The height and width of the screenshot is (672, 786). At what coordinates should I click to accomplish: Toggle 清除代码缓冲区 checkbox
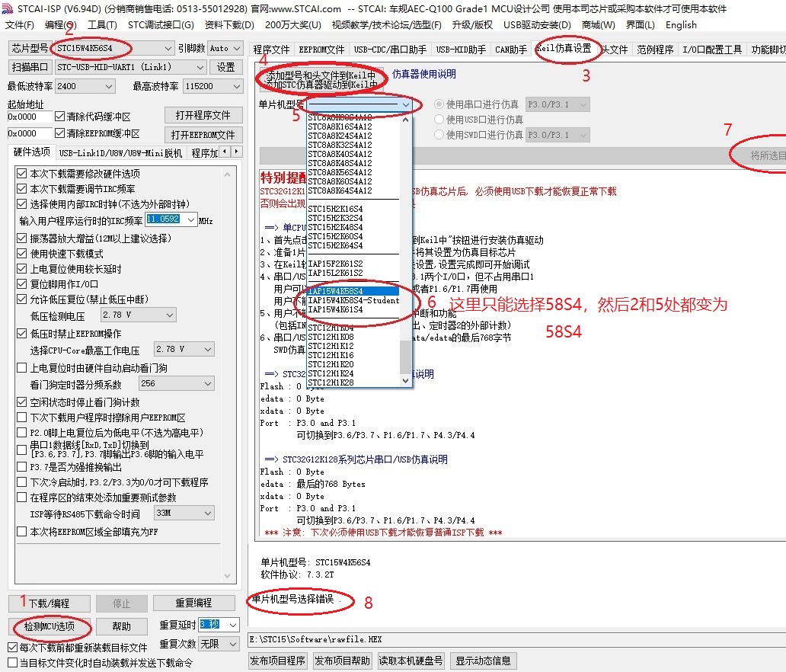point(59,117)
